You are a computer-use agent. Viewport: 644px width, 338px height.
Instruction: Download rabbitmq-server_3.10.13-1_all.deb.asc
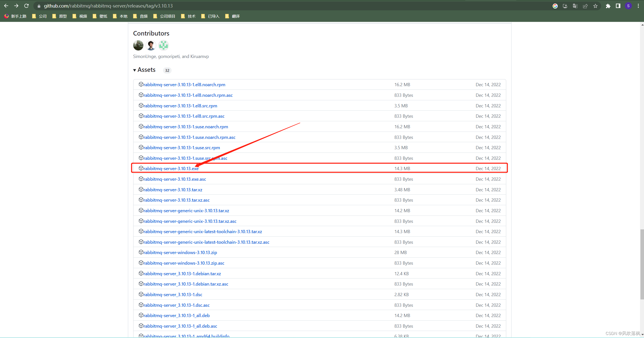(180, 326)
